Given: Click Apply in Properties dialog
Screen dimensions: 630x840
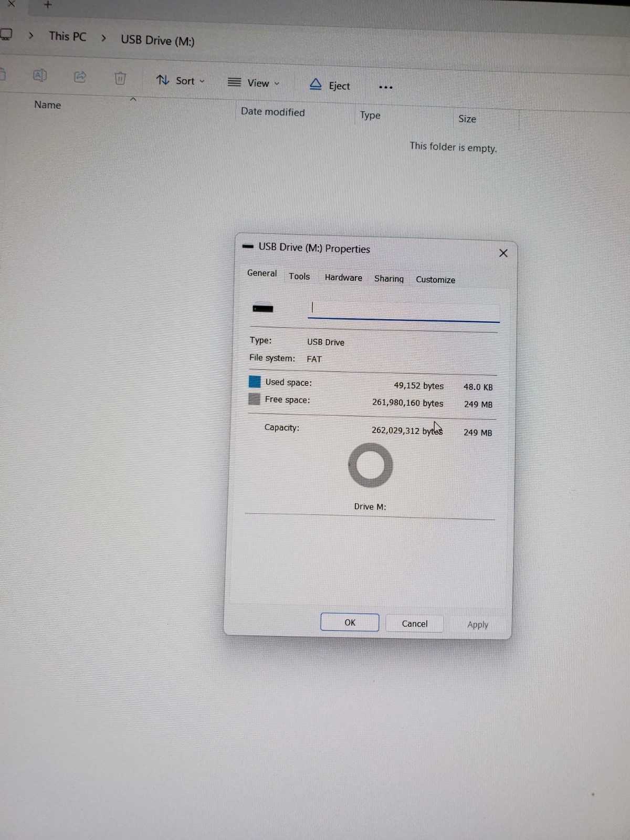Looking at the screenshot, I should 478,625.
